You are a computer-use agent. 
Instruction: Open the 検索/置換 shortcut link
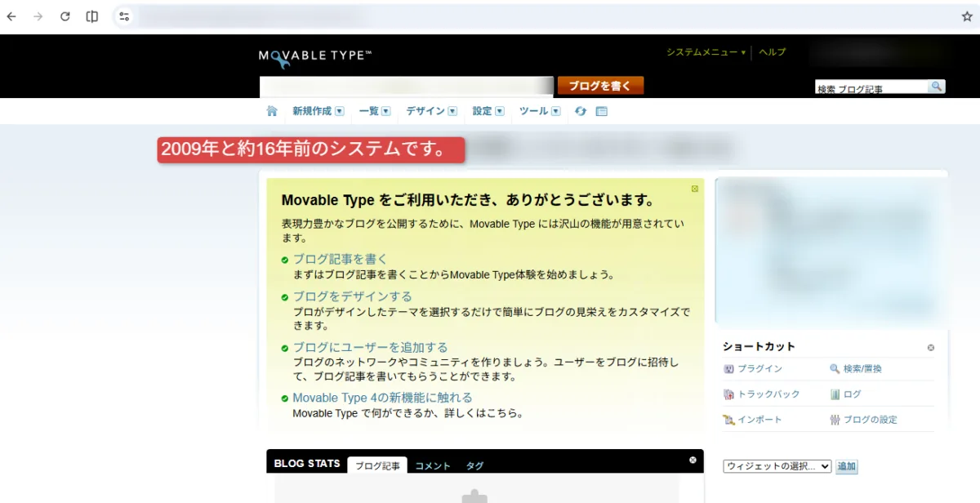pyautogui.click(x=862, y=369)
